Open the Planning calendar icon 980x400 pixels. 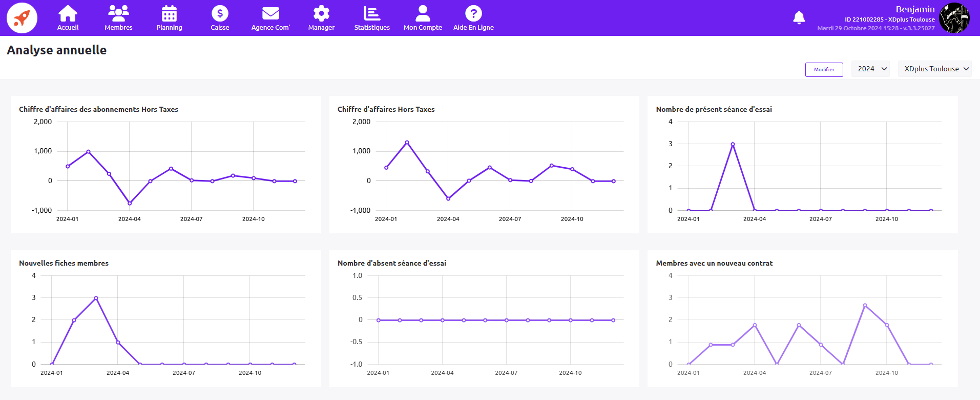pyautogui.click(x=169, y=14)
